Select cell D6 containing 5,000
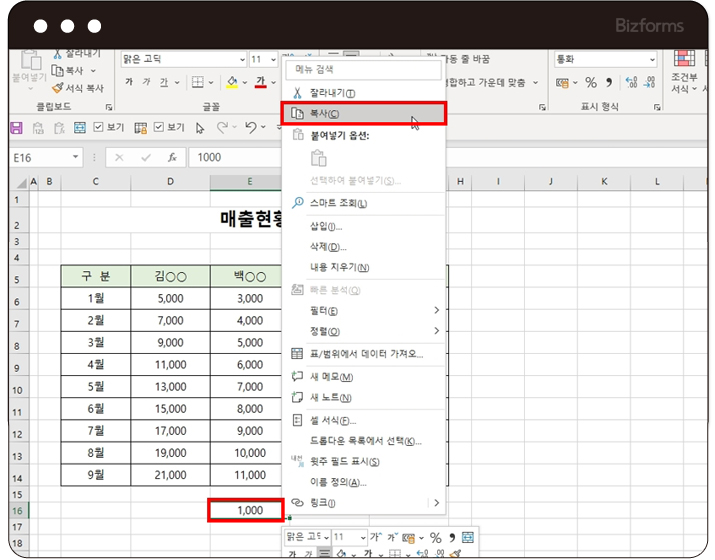The image size is (715, 560). pos(170,298)
